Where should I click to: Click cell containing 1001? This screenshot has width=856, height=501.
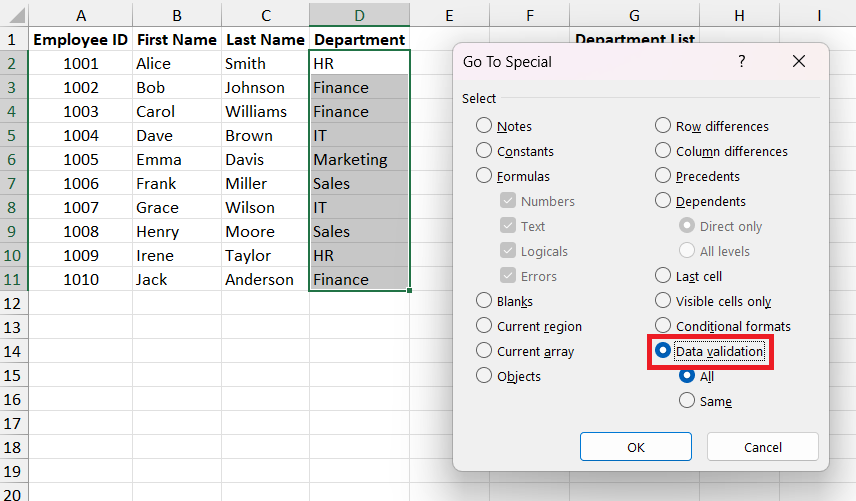(x=81, y=63)
